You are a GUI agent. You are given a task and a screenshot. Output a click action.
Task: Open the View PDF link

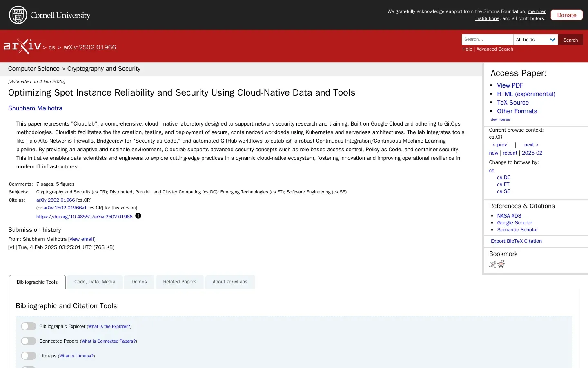pyautogui.click(x=510, y=85)
